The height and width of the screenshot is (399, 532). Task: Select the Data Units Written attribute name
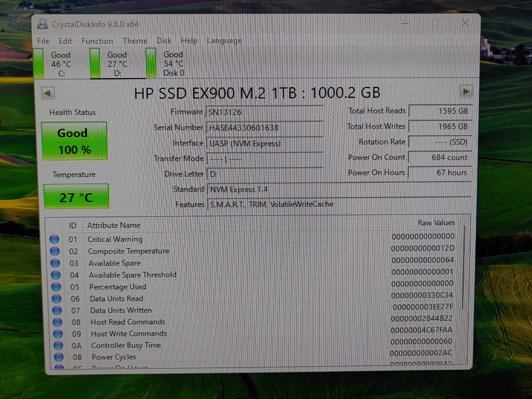(121, 310)
